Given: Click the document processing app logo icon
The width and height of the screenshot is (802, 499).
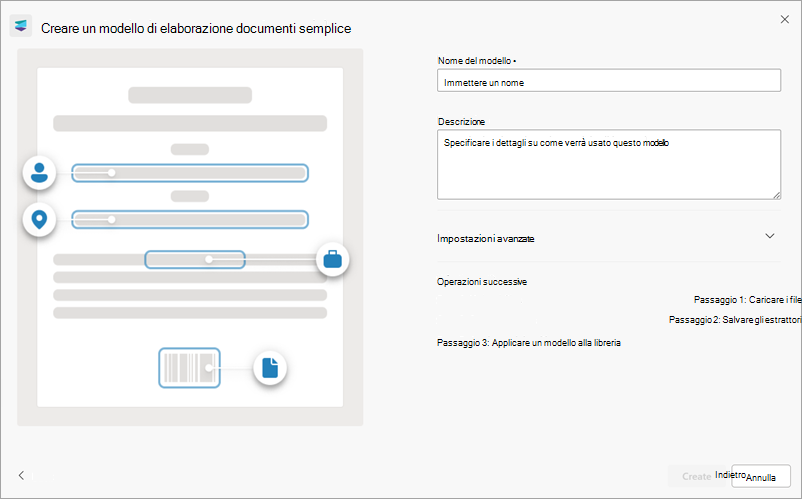Looking at the screenshot, I should pos(21,26).
